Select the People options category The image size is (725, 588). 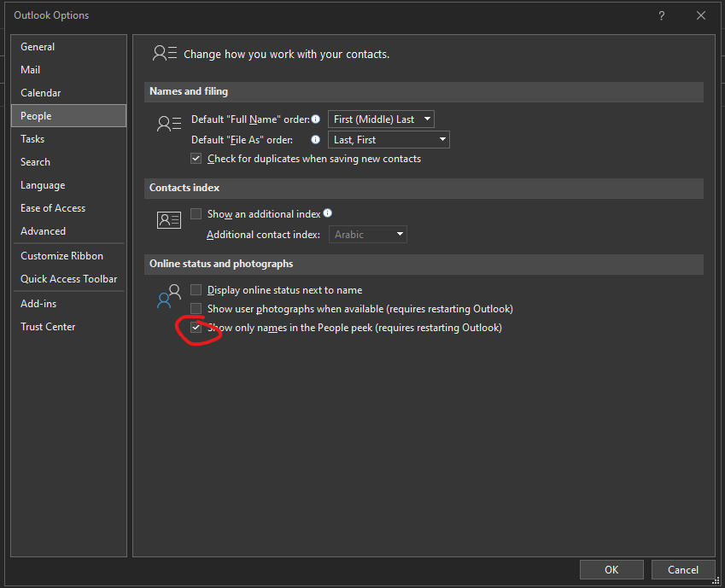[x=68, y=115]
